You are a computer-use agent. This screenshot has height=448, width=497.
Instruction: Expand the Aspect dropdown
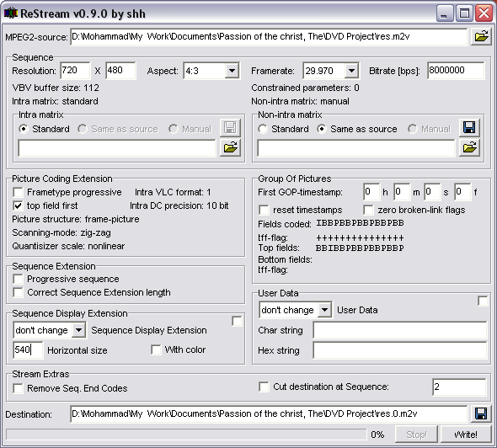(x=232, y=71)
